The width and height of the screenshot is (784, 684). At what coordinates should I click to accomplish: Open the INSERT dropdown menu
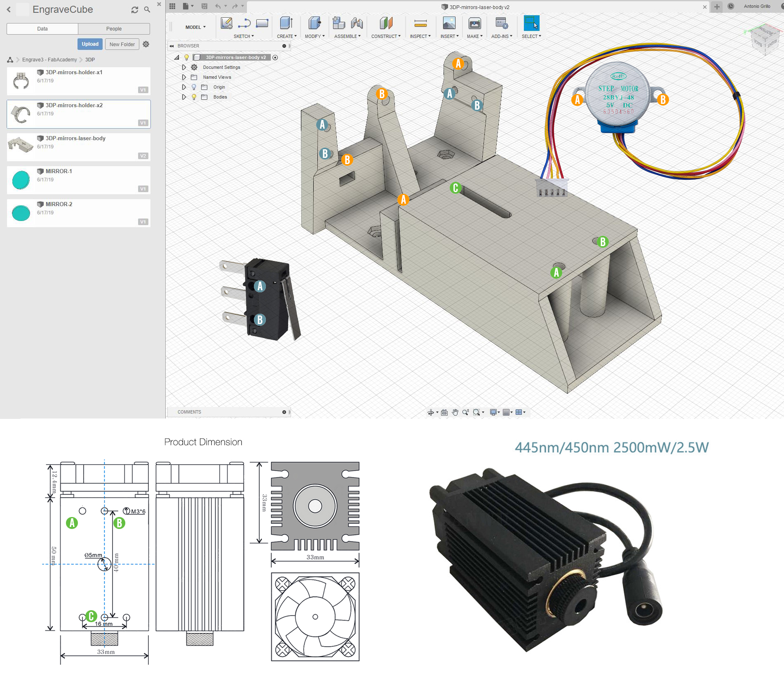(449, 36)
